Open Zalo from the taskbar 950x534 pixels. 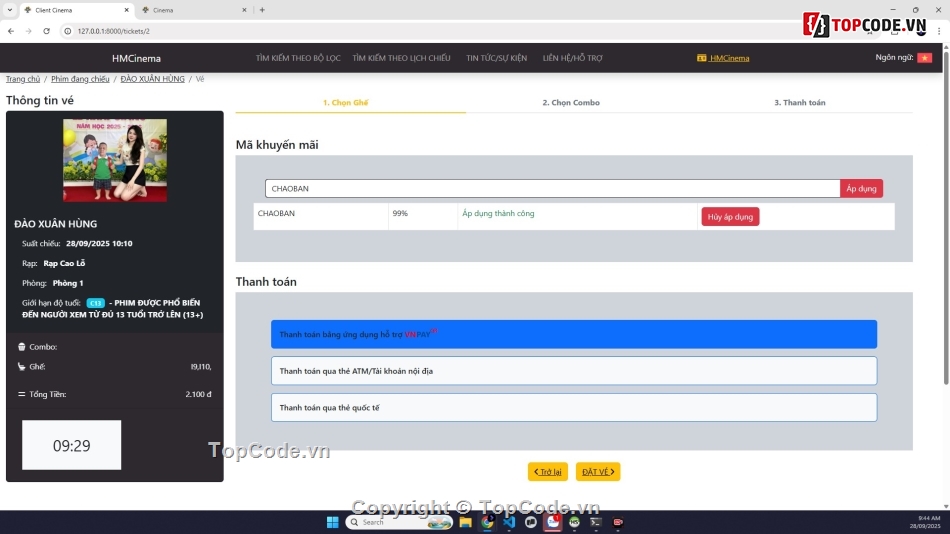point(552,522)
